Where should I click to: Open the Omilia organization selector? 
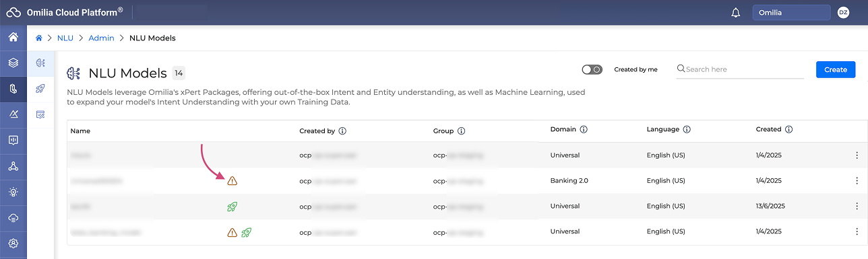point(791,13)
